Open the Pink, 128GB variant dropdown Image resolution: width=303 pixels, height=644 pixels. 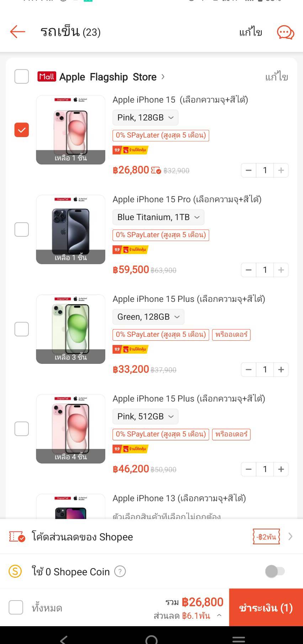click(145, 117)
